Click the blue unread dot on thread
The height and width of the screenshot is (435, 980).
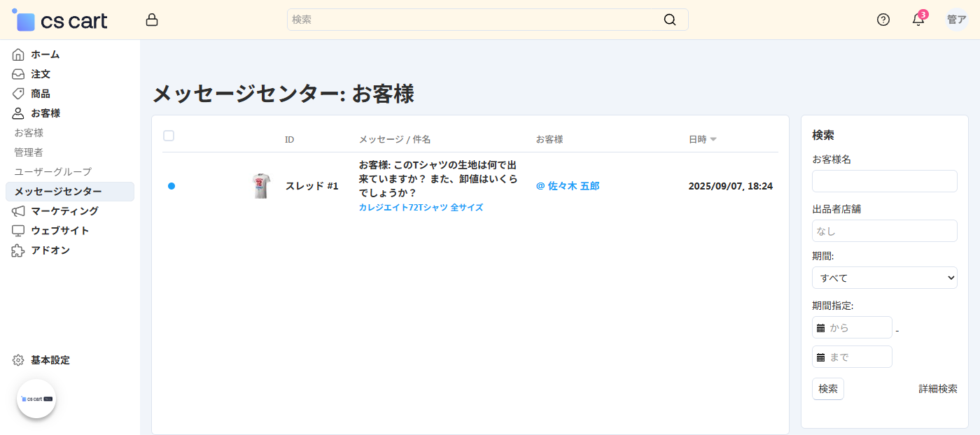pyautogui.click(x=171, y=186)
